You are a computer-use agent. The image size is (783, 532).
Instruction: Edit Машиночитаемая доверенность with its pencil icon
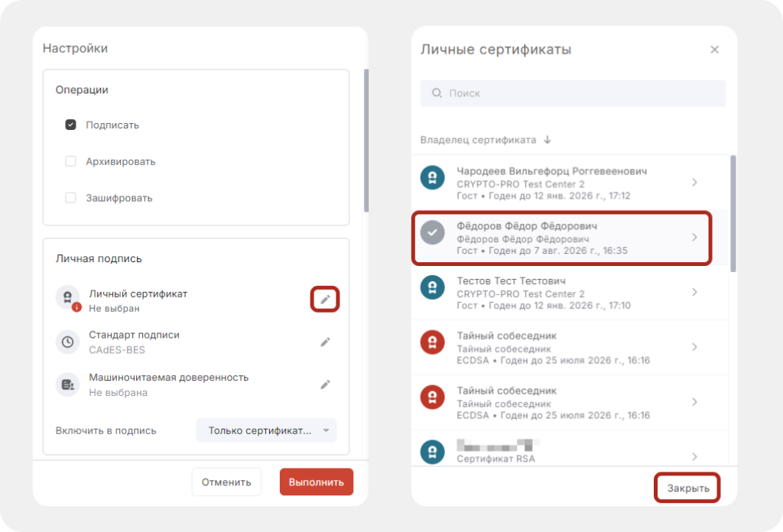(x=324, y=384)
